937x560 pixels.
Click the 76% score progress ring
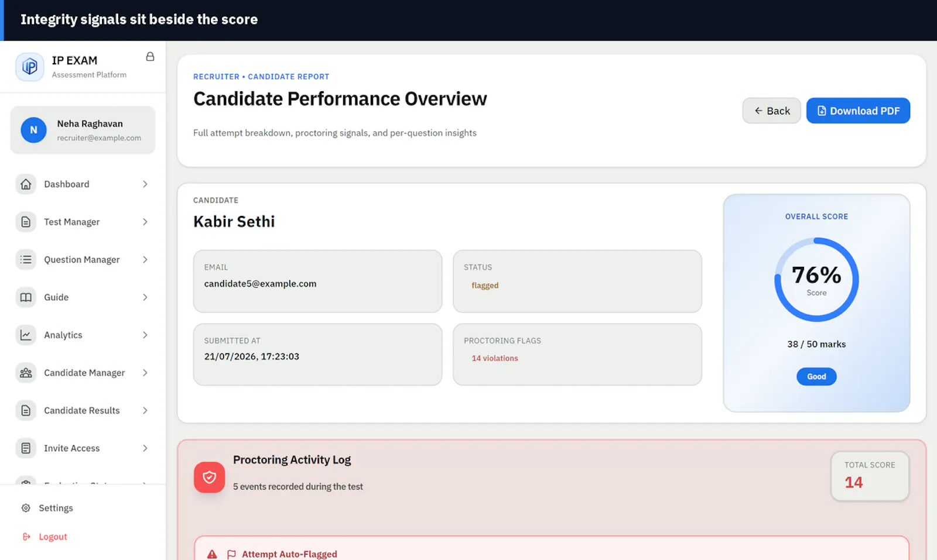(816, 280)
